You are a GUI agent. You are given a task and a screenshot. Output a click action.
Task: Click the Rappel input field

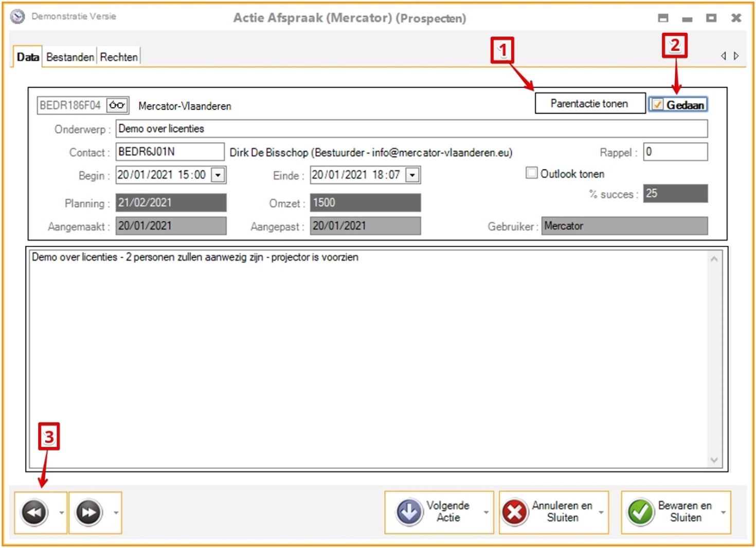(x=675, y=152)
